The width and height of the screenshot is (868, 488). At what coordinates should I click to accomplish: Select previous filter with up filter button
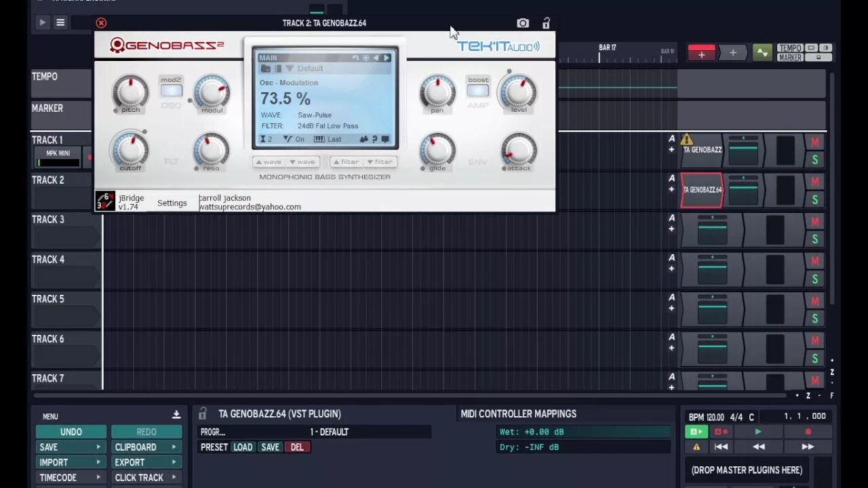point(347,162)
